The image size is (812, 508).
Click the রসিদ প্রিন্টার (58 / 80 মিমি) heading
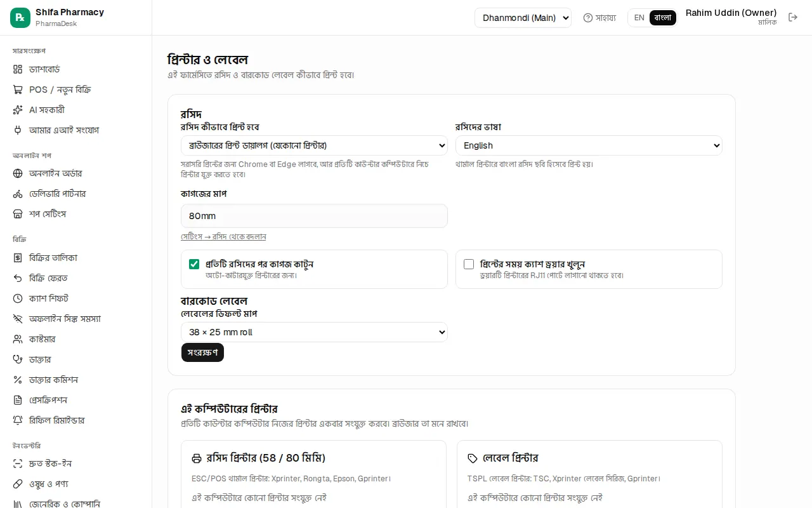click(266, 458)
